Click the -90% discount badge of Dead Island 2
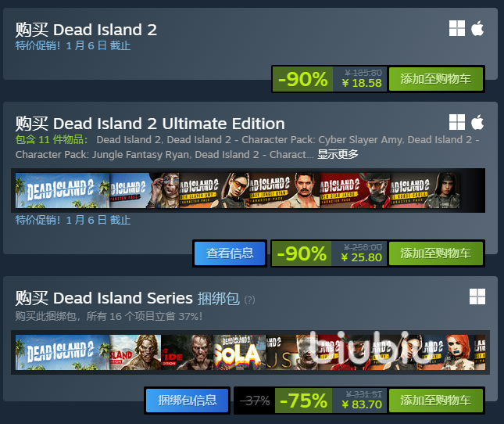The image size is (504, 424). coord(302,79)
